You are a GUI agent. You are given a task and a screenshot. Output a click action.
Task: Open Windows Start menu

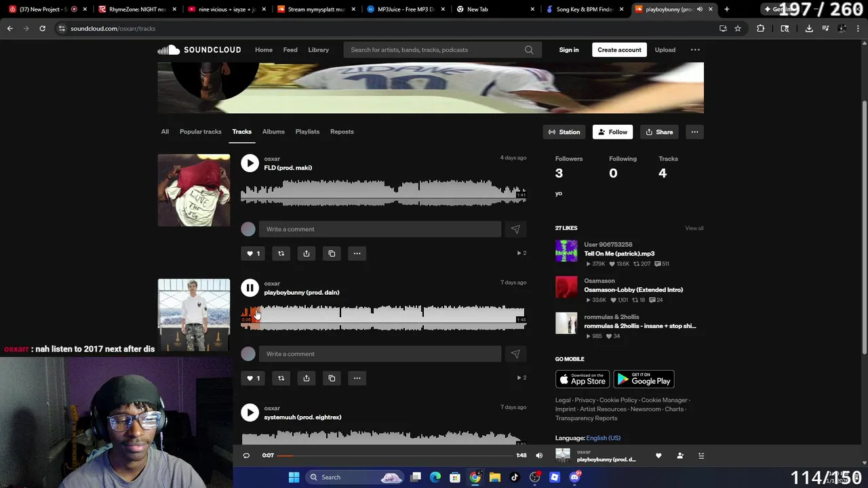[294, 477]
